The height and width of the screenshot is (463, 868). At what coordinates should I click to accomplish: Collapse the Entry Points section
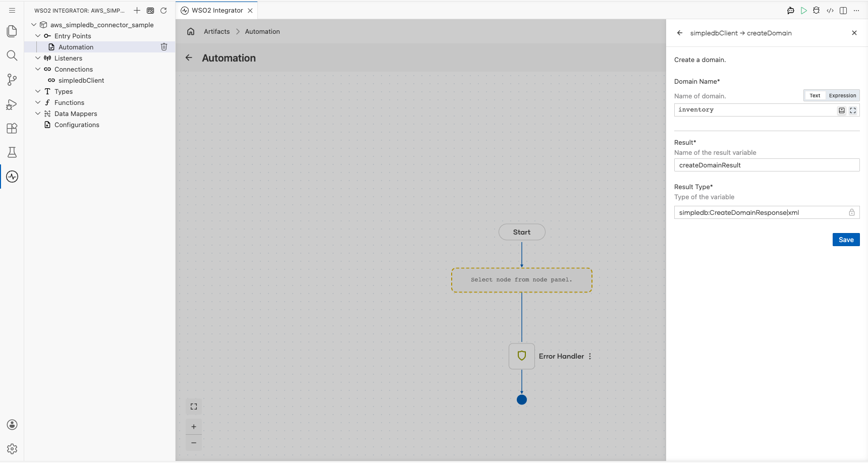click(x=38, y=36)
